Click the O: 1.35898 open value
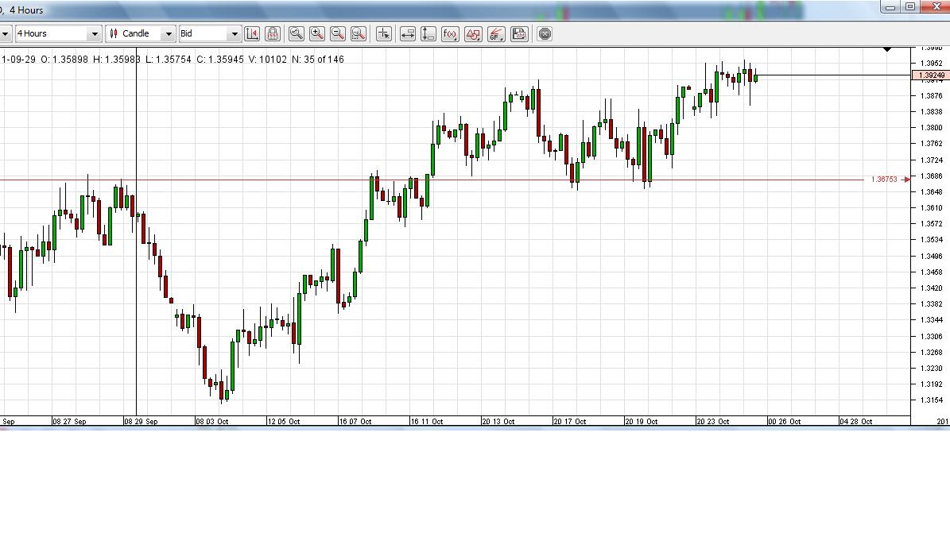 click(64, 60)
